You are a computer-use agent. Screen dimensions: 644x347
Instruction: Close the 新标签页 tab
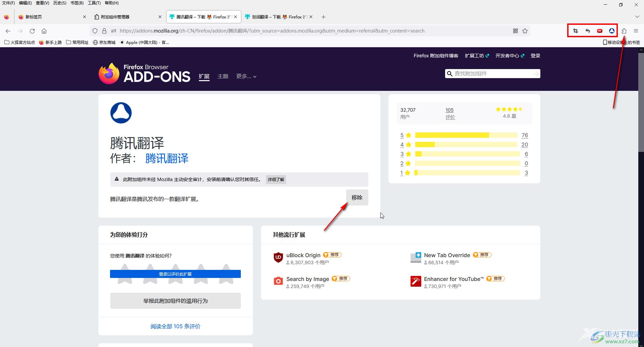[x=84, y=17]
